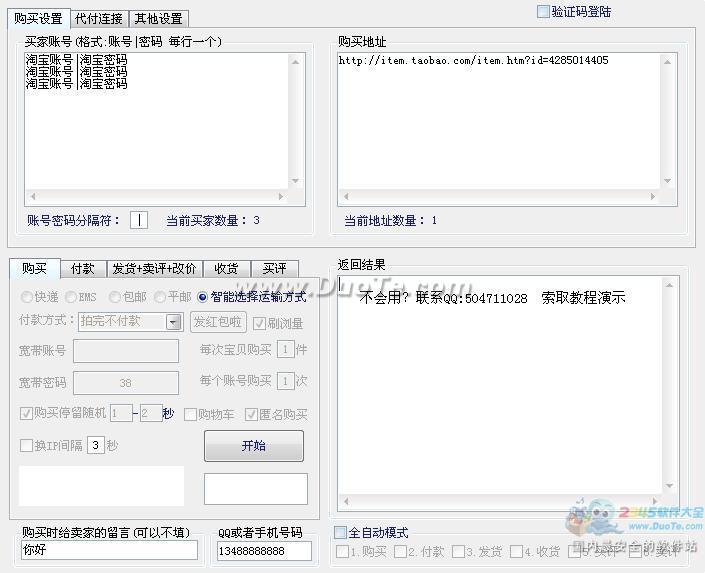Open the 买评 tab
The image size is (705, 573).
click(x=274, y=268)
